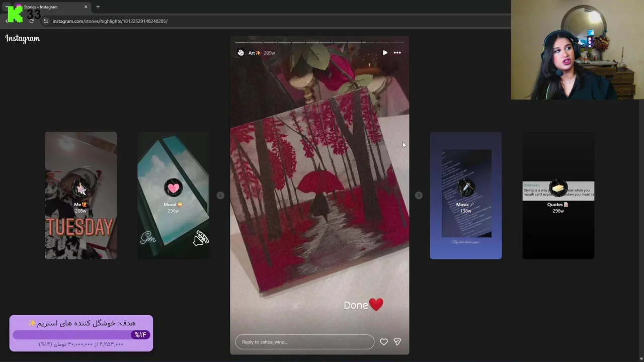Viewport: 644px width, 362px height.
Task: Open the Music highlight thumbnail
Action: pos(466,196)
